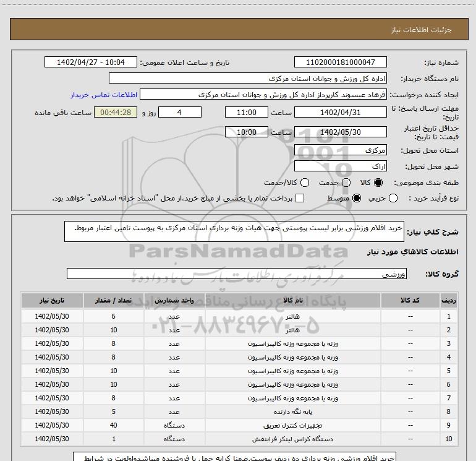
Task: Click the واحد شمارش column header
Action: click(x=174, y=300)
